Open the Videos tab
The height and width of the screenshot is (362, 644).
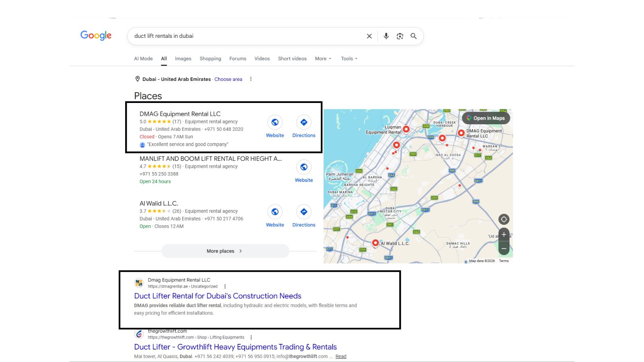pos(262,59)
